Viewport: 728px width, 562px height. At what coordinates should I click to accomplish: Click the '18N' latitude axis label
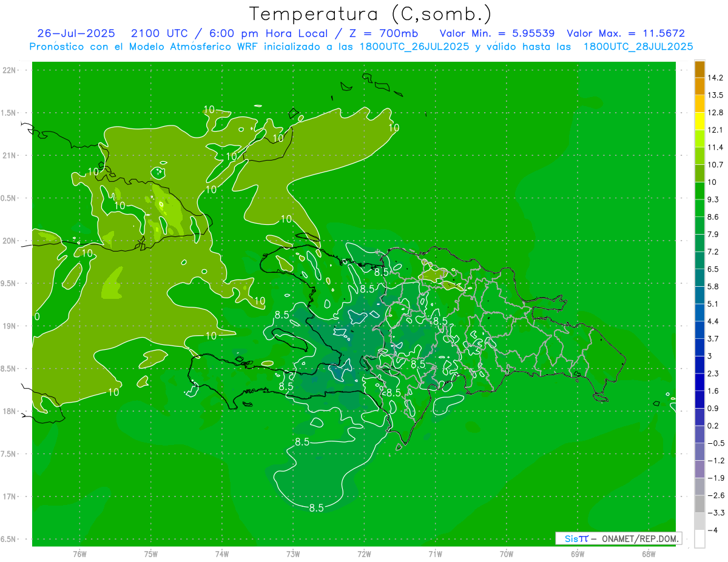(8, 412)
